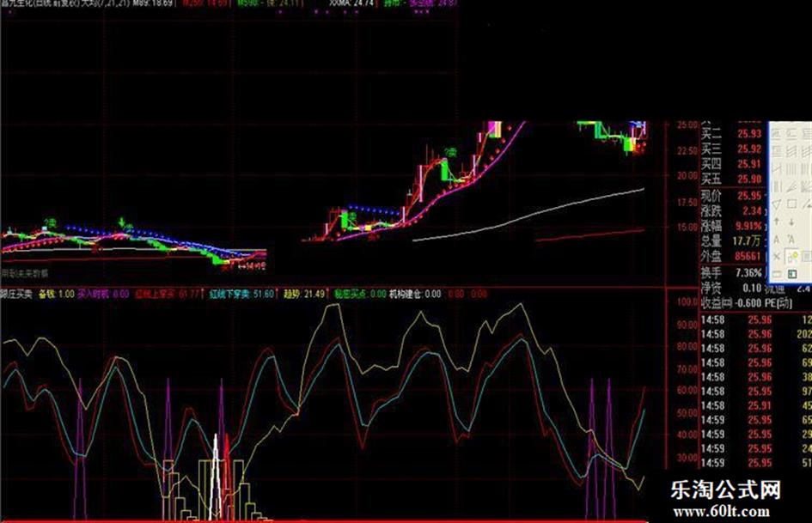Image resolution: width=812 pixels, height=523 pixels.
Task: Click the 外盘 value 85661
Action: [748, 256]
